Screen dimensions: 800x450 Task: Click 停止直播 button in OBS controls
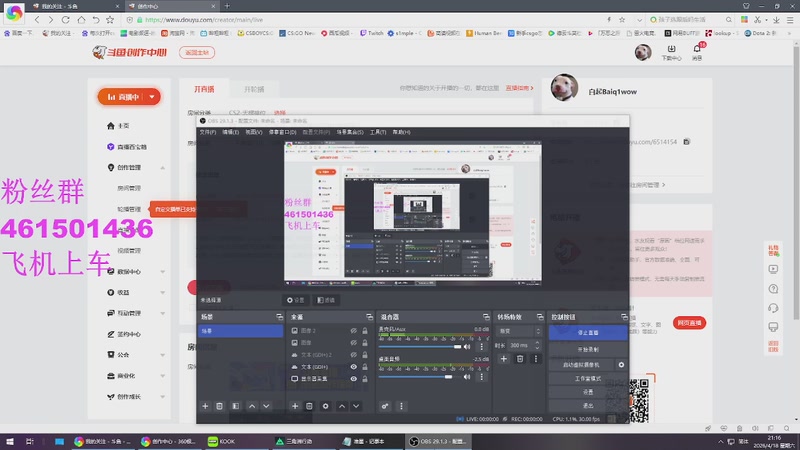tap(588, 332)
